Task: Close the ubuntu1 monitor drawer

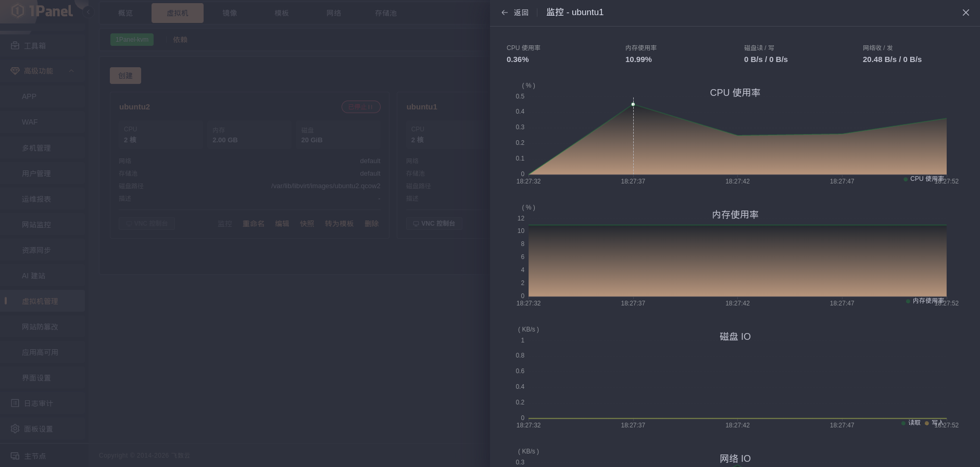Action: (966, 13)
